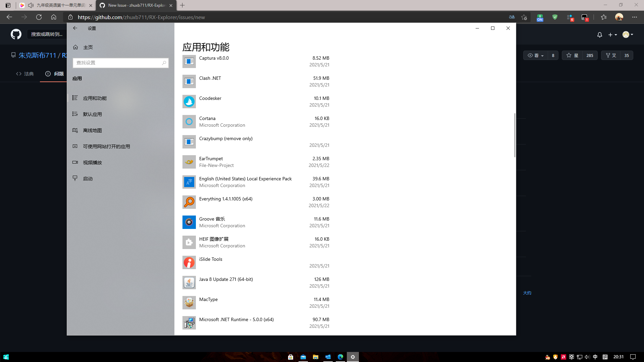Open fork count 35 link
Screen dimensions: 644x362
pos(627,55)
